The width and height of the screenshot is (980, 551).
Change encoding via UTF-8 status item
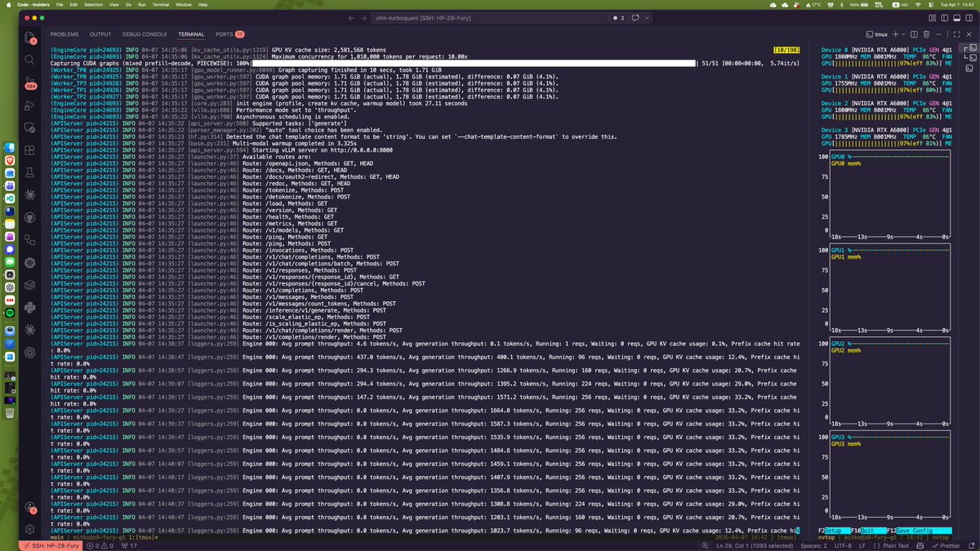pyautogui.click(x=843, y=545)
